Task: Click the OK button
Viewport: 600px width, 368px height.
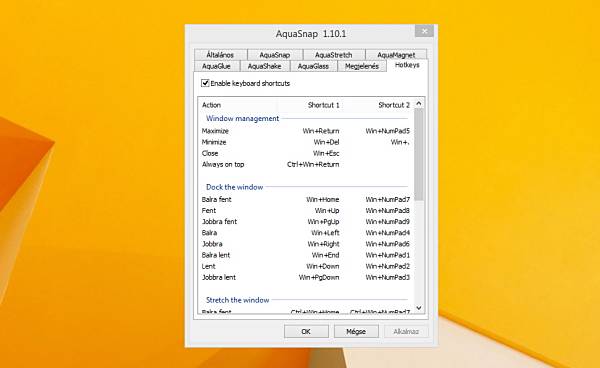Action: [x=306, y=331]
